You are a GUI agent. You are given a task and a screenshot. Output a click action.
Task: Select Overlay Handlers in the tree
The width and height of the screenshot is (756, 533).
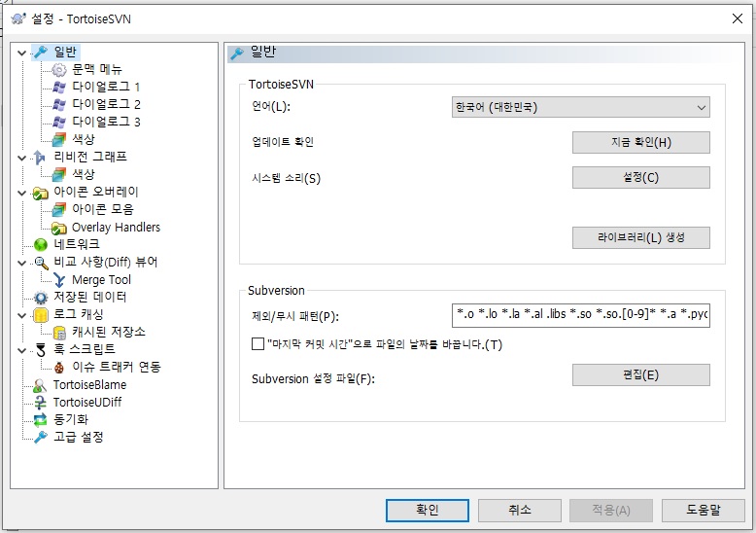point(116,227)
